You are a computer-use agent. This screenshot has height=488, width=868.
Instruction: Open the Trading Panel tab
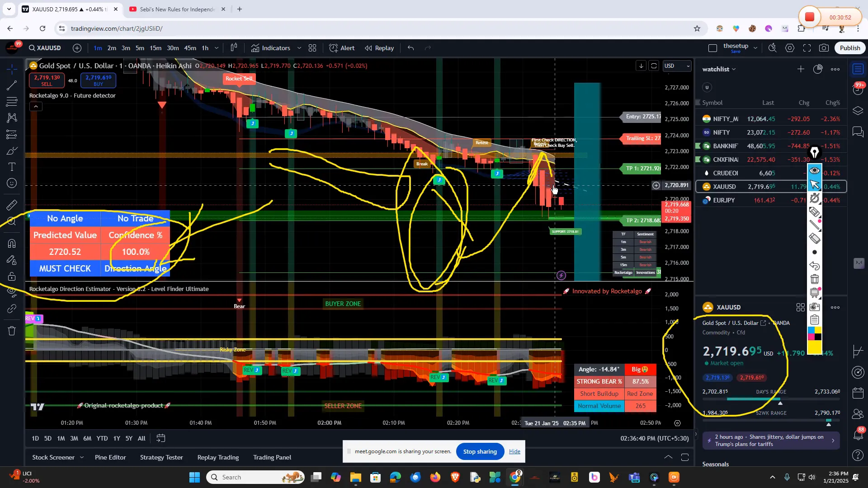pos(272,457)
